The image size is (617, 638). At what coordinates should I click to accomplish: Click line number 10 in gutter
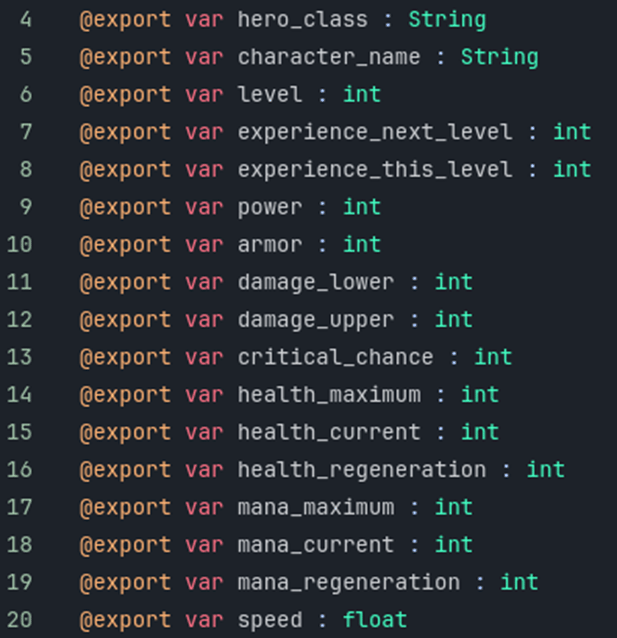pyautogui.click(x=19, y=245)
